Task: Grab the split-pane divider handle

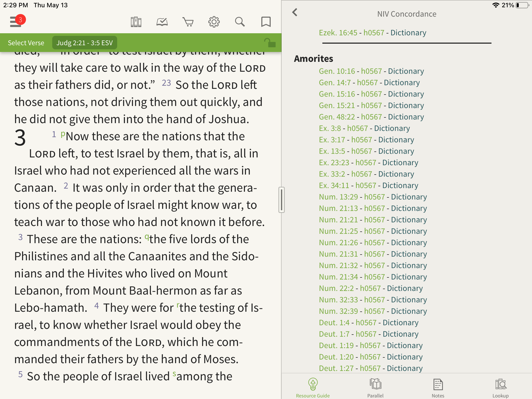Action: (282, 199)
